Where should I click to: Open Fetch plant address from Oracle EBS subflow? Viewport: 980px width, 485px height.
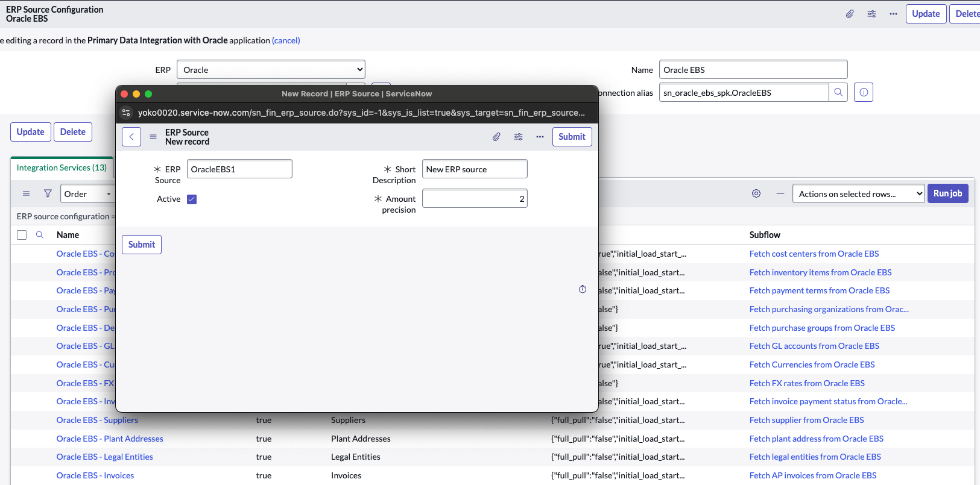[817, 439]
